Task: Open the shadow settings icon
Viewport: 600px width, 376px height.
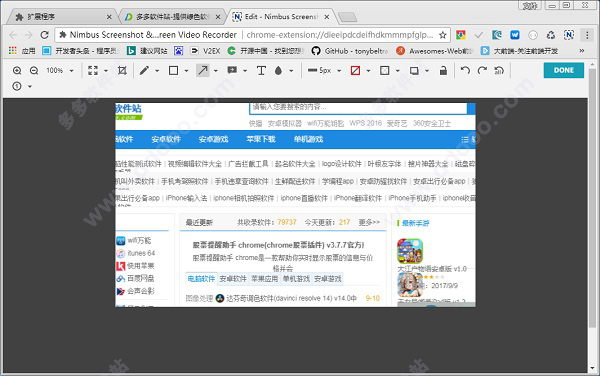Action: 414,70
